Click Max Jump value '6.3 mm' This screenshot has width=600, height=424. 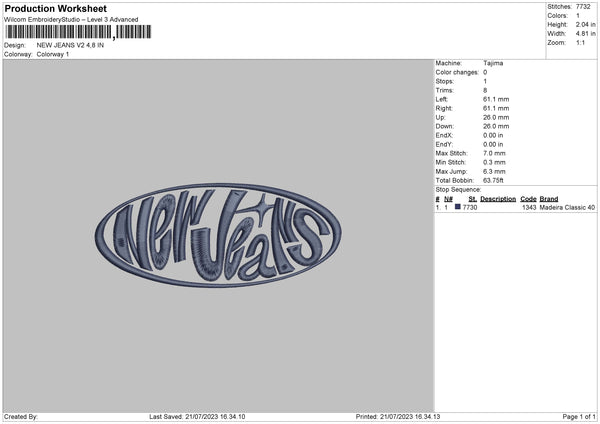point(494,172)
